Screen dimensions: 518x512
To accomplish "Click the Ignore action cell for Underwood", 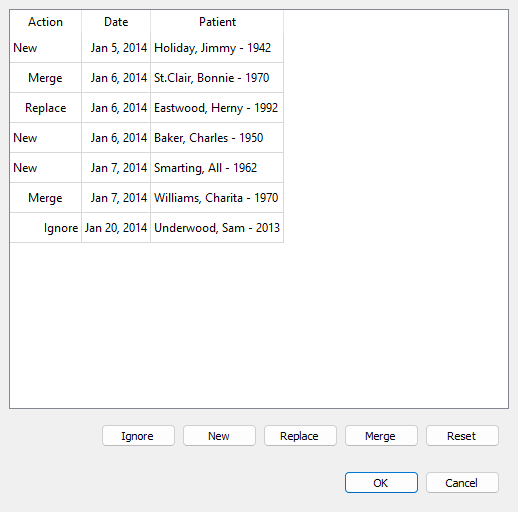I will [46, 228].
